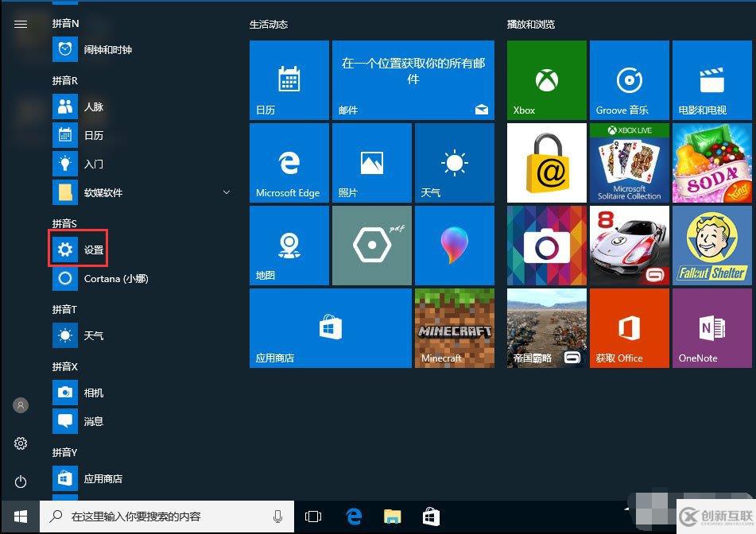Launch Candy Crush Soda tile

click(712, 163)
